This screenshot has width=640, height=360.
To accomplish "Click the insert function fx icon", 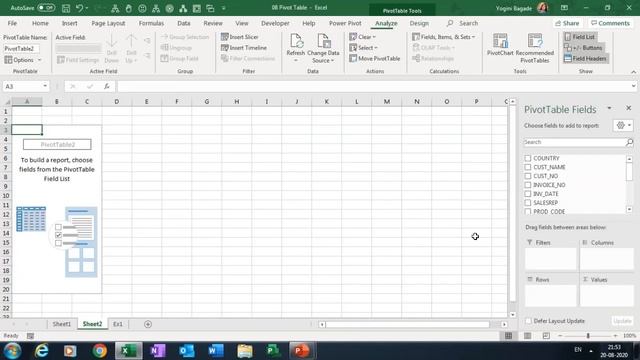I will tap(107, 86).
